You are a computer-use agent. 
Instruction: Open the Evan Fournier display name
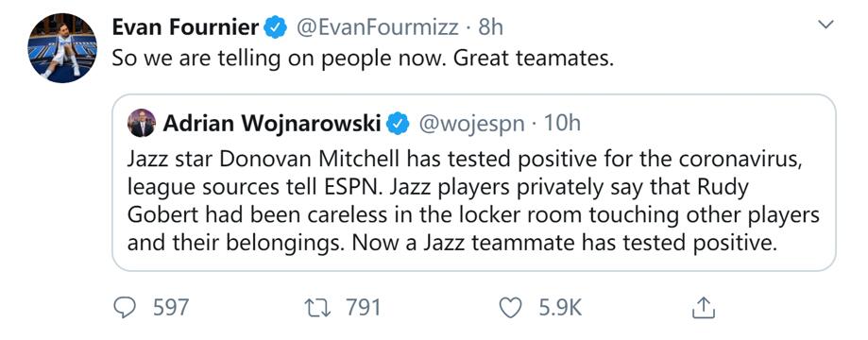point(185,27)
